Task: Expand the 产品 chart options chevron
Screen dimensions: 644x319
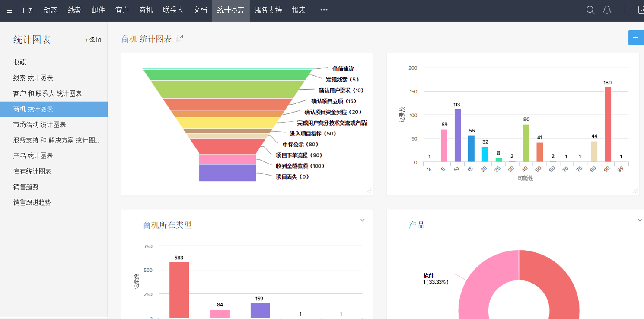Action: click(640, 220)
